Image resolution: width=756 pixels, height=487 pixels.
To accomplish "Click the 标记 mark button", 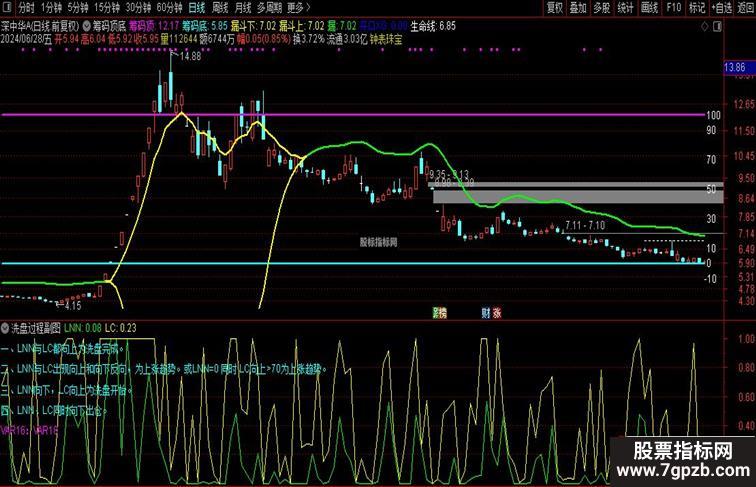I will [697, 7].
